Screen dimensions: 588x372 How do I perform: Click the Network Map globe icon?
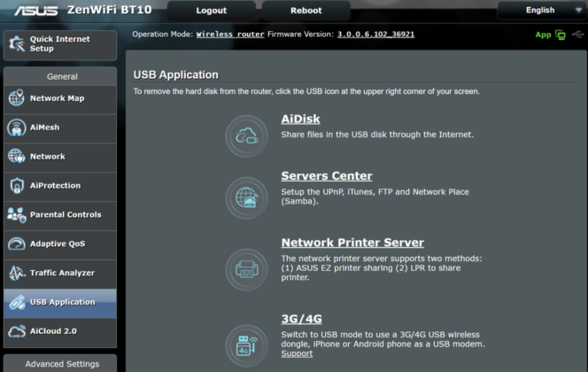click(x=16, y=98)
